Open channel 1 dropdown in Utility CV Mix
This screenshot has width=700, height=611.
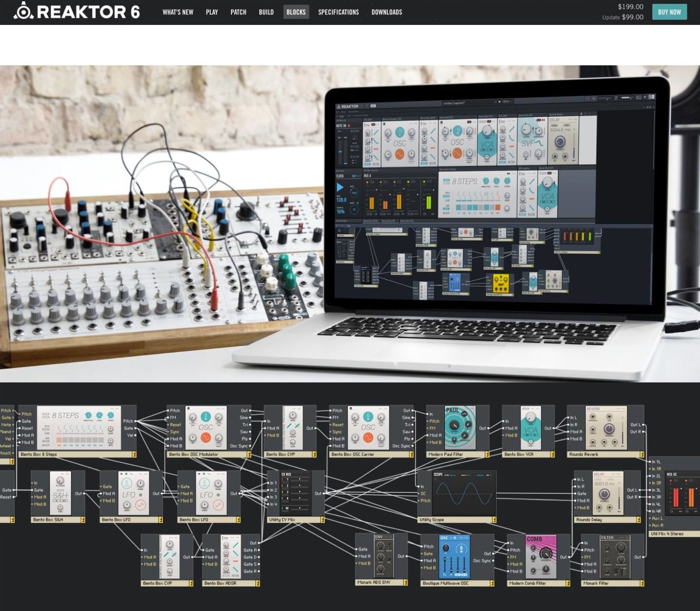pos(300,479)
